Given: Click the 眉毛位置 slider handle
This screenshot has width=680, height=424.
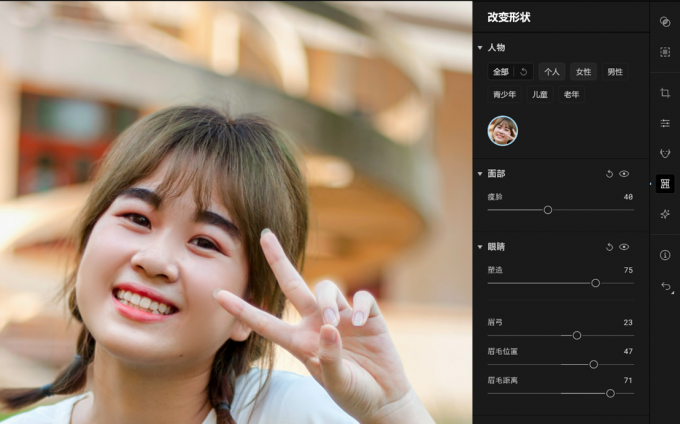Looking at the screenshot, I should tap(594, 365).
